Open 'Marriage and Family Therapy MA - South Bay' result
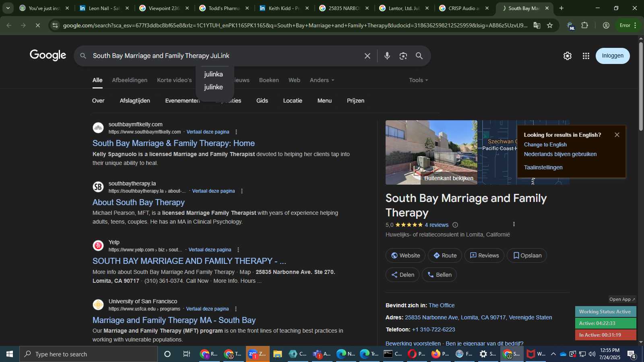 pyautogui.click(x=174, y=320)
